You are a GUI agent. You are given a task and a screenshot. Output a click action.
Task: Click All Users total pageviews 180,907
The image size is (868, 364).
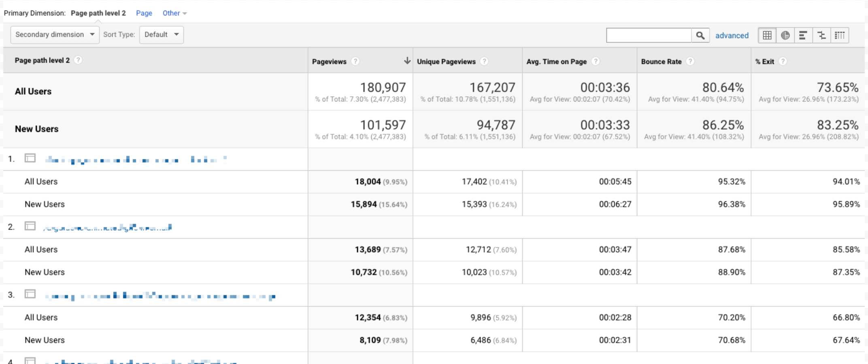[x=383, y=87]
